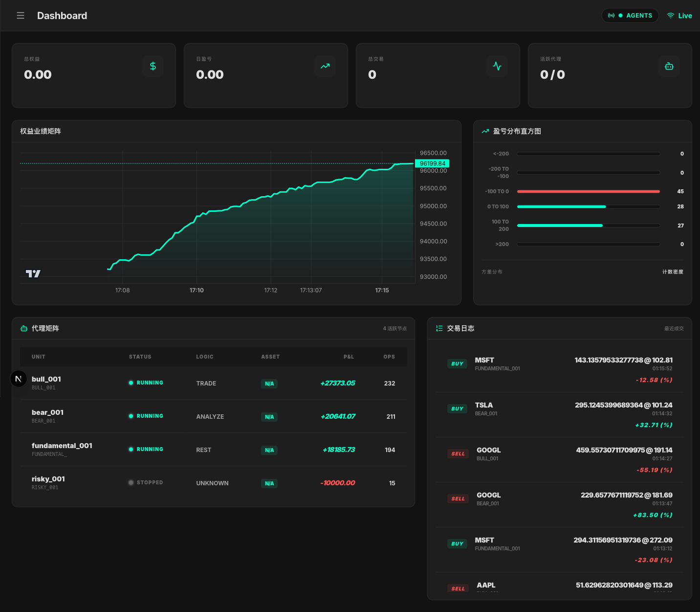Click the -100 TO 0 red histogram bar
The height and width of the screenshot is (612, 700).
click(x=588, y=191)
